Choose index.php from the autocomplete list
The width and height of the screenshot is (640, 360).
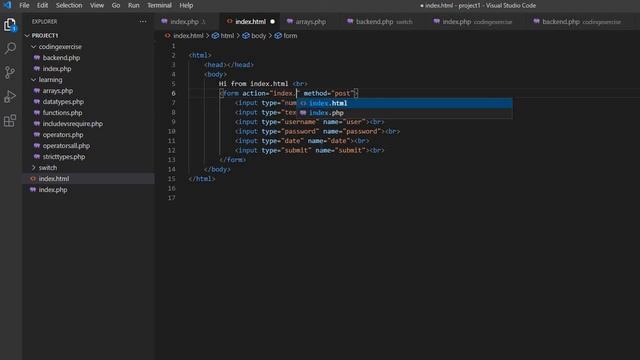pos(404,113)
